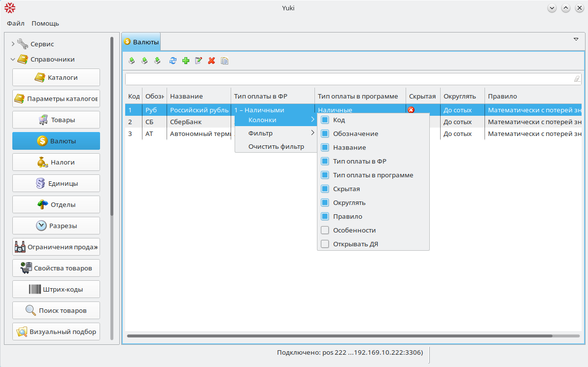Click the red hidden marker in Рубль row
This screenshot has width=588, height=367.
click(x=411, y=110)
